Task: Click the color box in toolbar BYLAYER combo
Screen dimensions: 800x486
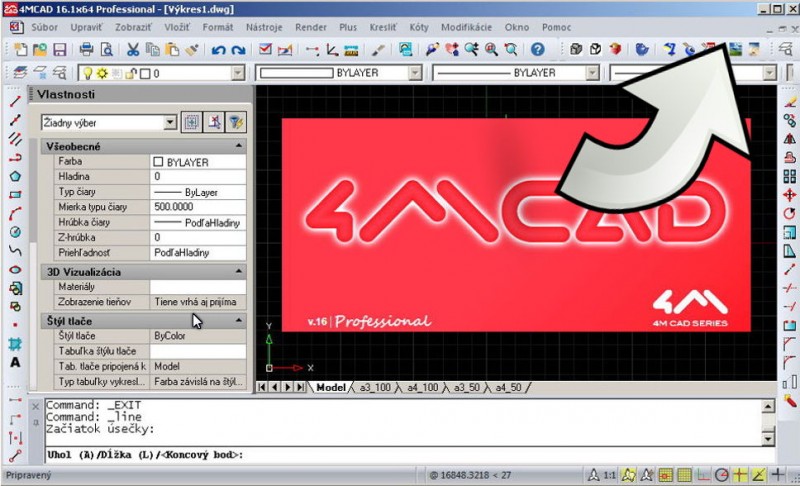Action: 296,73
